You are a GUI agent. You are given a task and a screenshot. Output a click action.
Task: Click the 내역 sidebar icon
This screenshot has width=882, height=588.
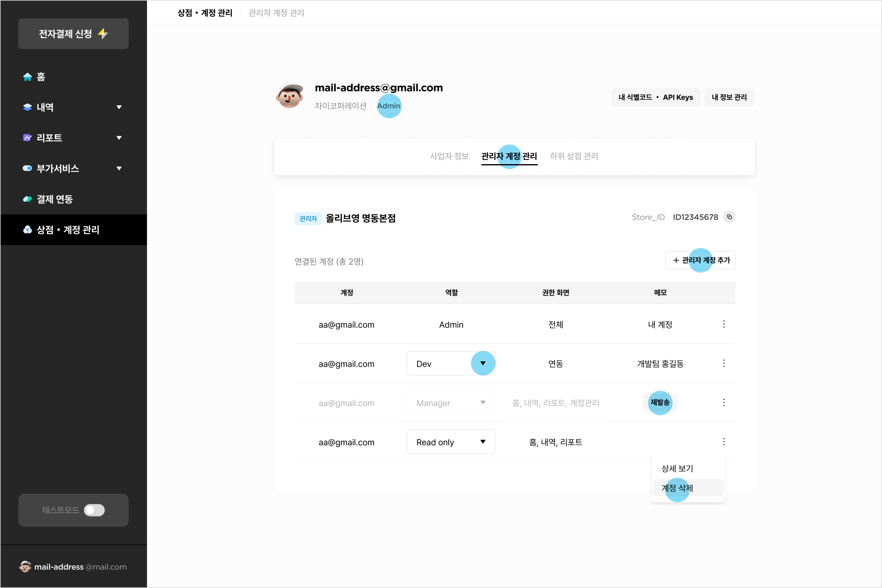(x=26, y=107)
